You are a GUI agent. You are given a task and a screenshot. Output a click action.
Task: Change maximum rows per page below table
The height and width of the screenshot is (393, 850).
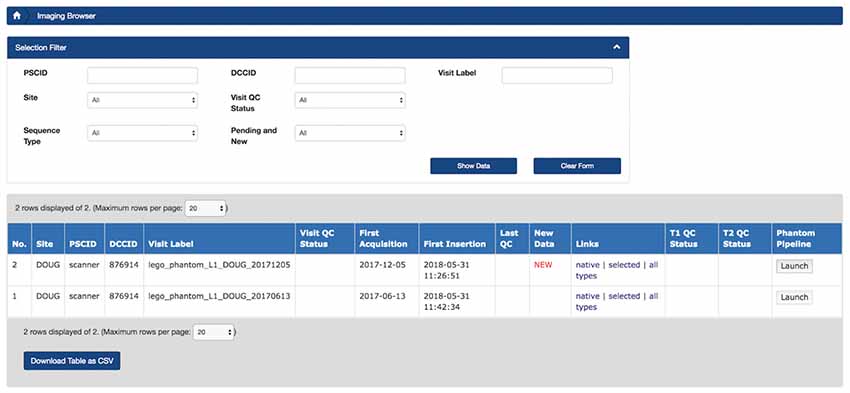click(x=214, y=332)
